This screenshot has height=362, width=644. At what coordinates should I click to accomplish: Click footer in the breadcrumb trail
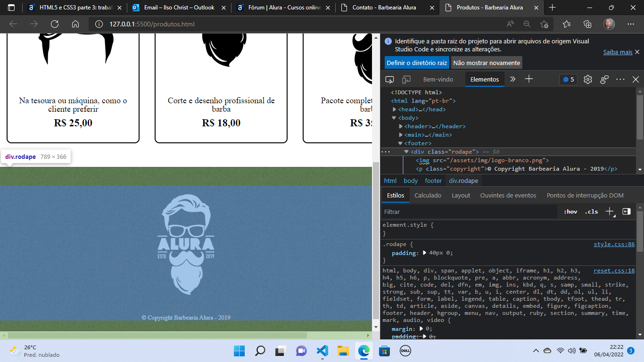pos(433,181)
